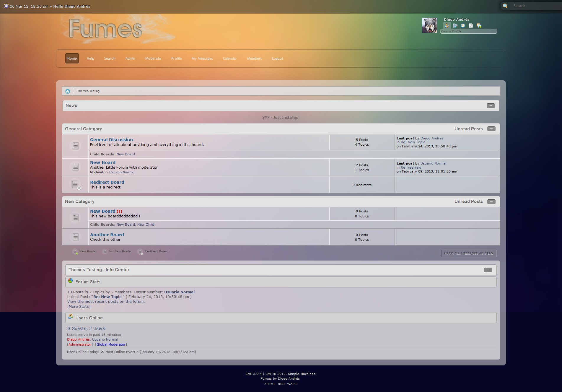Click the Forum Profile user-edit icon
Image resolution: width=562 pixels, height=392 pixels.
447,26
